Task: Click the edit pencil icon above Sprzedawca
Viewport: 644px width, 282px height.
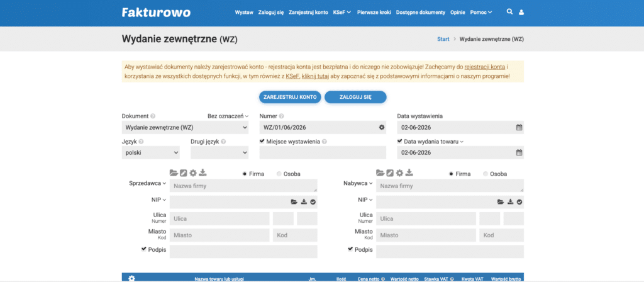Action: 184,173
